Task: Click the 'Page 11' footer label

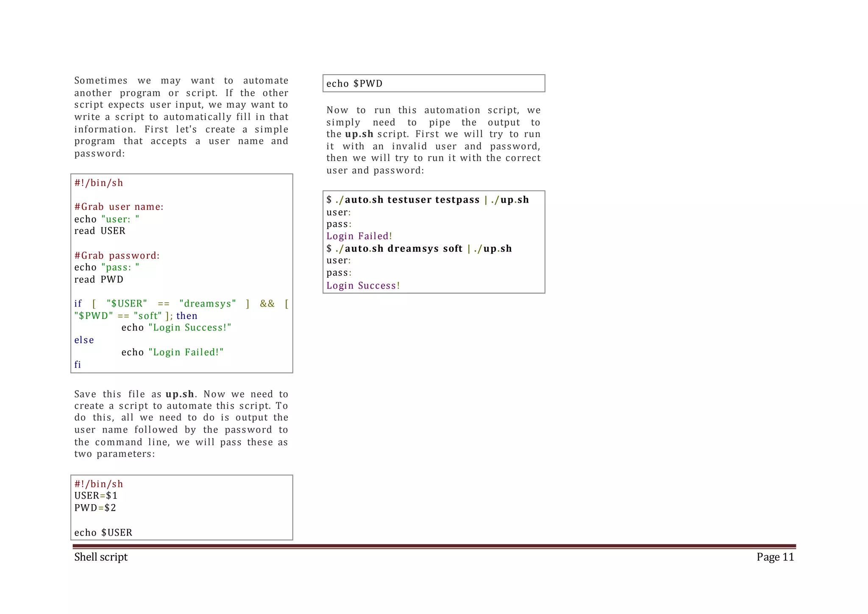Action: pos(775,557)
